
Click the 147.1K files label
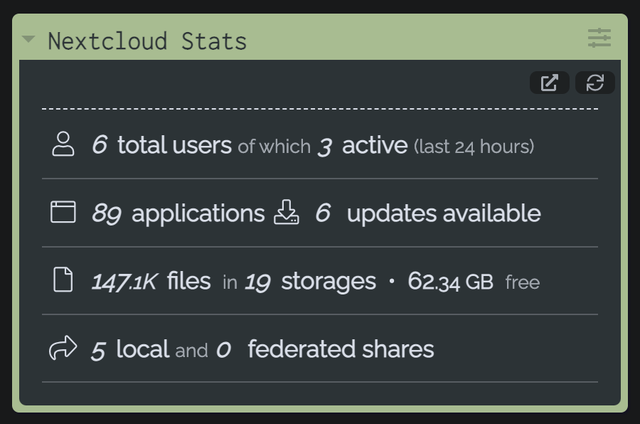point(151,281)
